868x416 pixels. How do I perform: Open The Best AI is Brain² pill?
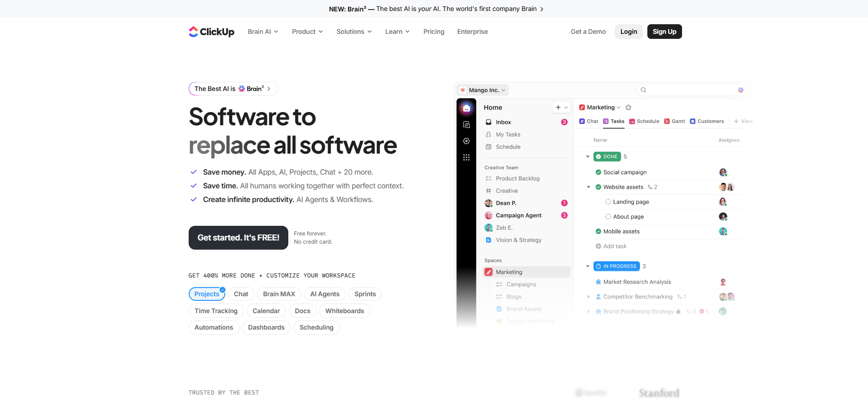(x=233, y=89)
